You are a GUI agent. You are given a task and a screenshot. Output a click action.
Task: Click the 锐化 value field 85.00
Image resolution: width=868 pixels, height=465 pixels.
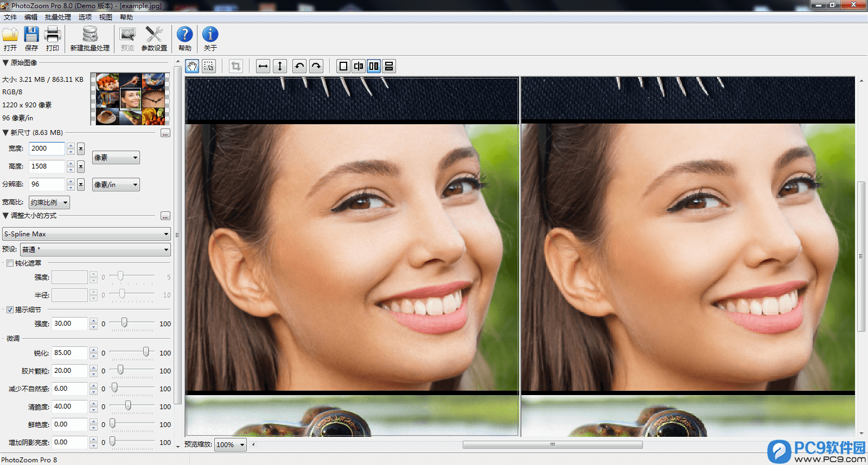tap(70, 353)
